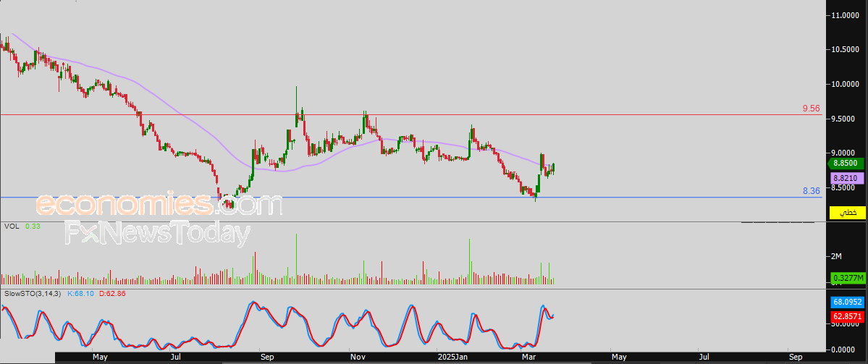Click the D:62.86 stochastic value

click(x=112, y=293)
